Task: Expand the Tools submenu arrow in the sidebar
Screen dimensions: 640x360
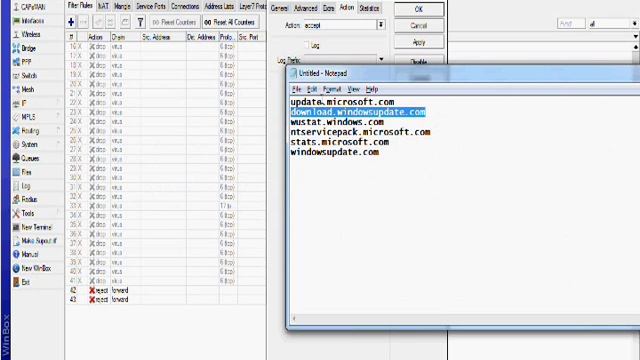Action: click(58, 211)
